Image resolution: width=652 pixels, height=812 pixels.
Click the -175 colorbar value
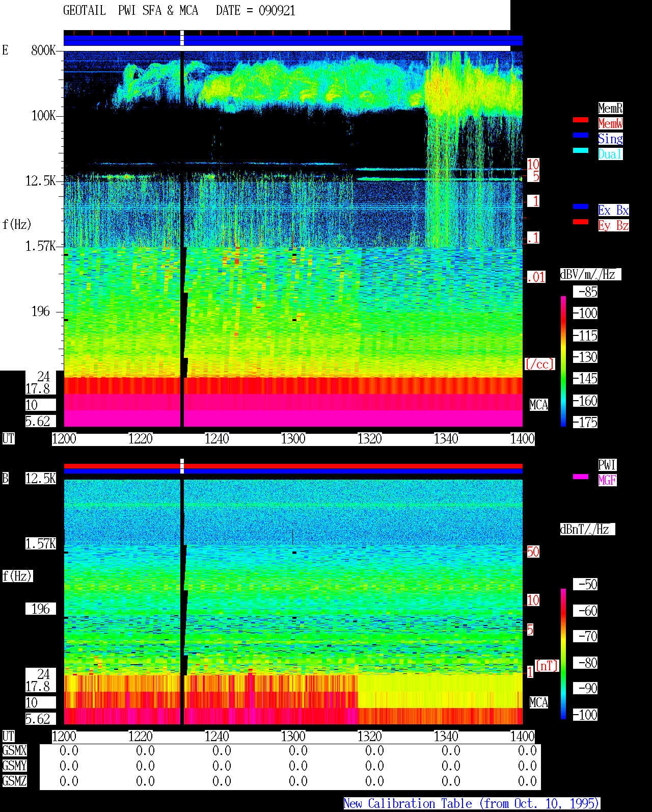585,422
